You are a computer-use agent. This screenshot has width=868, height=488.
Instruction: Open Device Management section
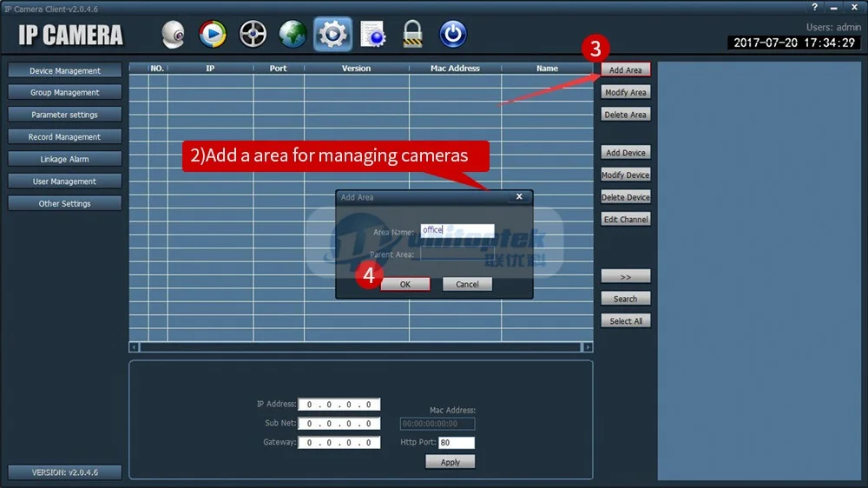65,70
